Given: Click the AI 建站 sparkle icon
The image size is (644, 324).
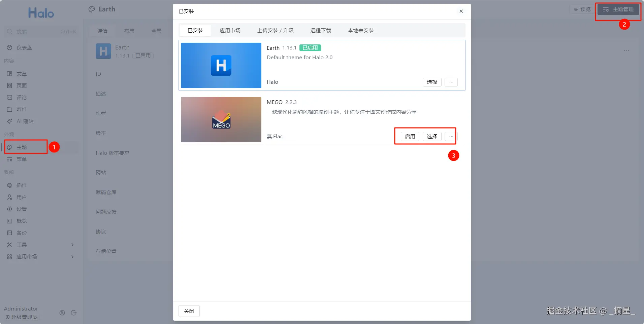Looking at the screenshot, I should (x=9, y=121).
